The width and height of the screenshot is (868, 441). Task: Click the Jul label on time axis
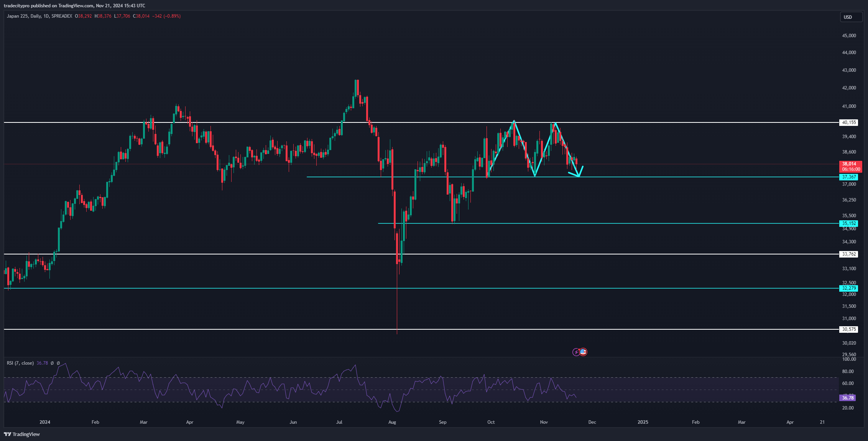[339, 422]
